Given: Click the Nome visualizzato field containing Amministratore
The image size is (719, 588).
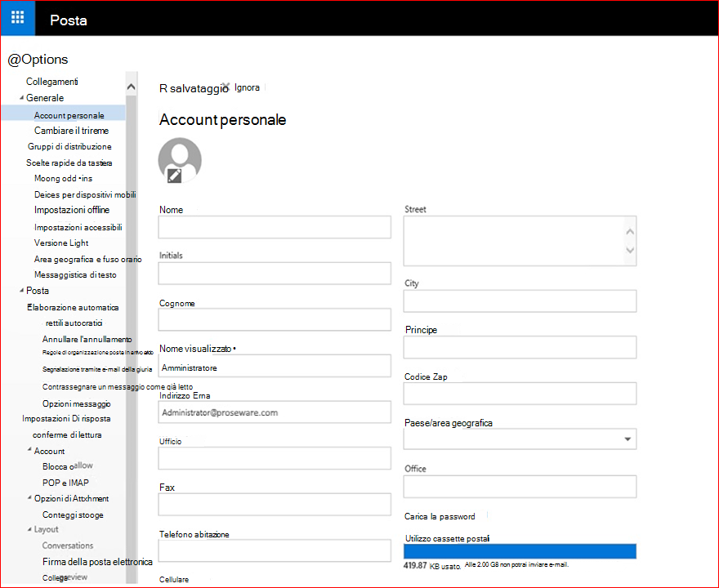Looking at the screenshot, I should [x=275, y=366].
